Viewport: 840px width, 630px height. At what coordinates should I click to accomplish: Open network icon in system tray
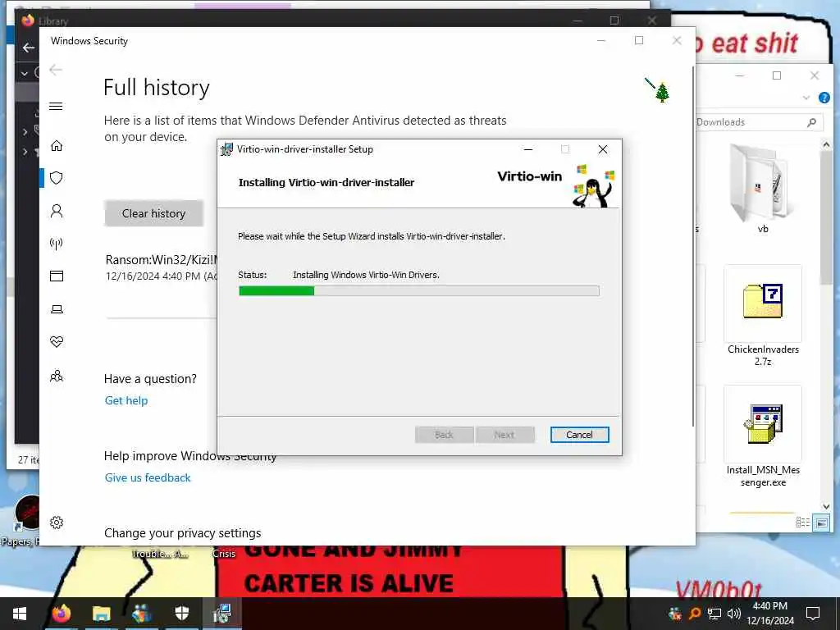point(714,614)
